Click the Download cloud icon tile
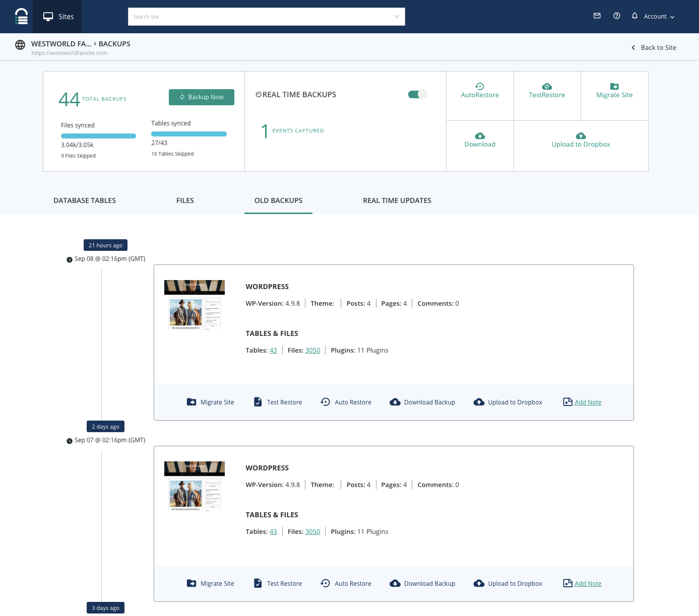 480,140
